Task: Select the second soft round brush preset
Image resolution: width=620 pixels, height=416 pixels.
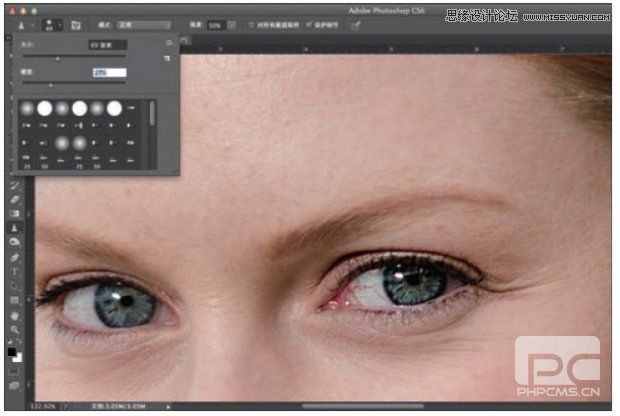Action: pos(62,108)
